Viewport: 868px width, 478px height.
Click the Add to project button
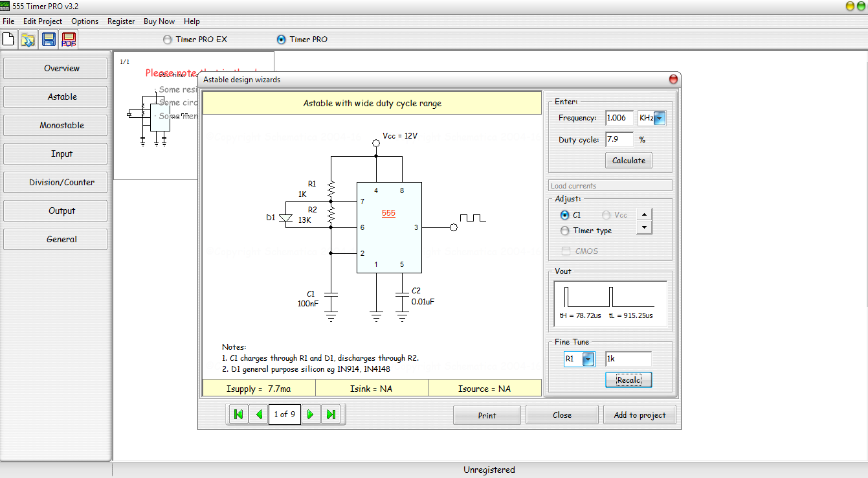click(640, 415)
